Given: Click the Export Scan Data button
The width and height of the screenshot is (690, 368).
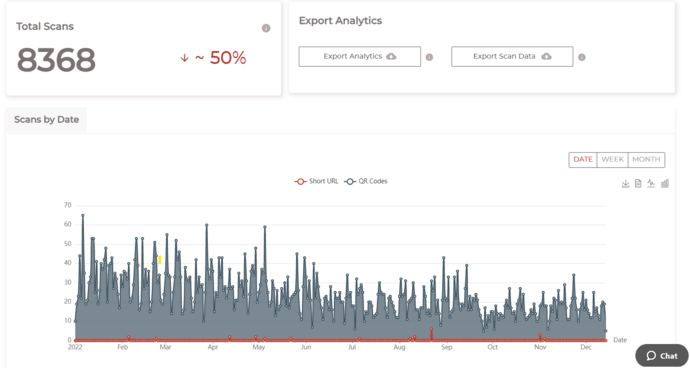Looking at the screenshot, I should click(512, 56).
